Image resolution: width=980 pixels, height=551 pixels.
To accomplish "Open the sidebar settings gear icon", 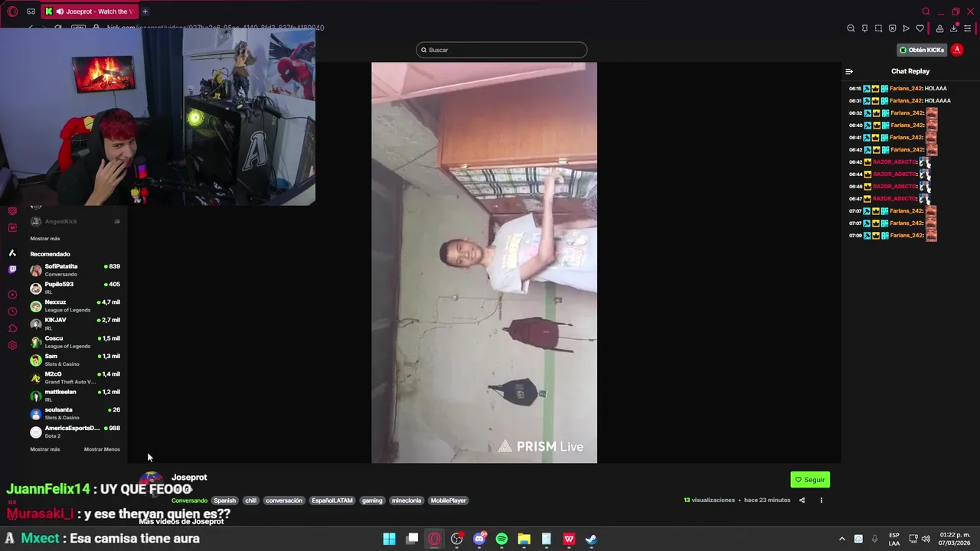I will 12,345.
